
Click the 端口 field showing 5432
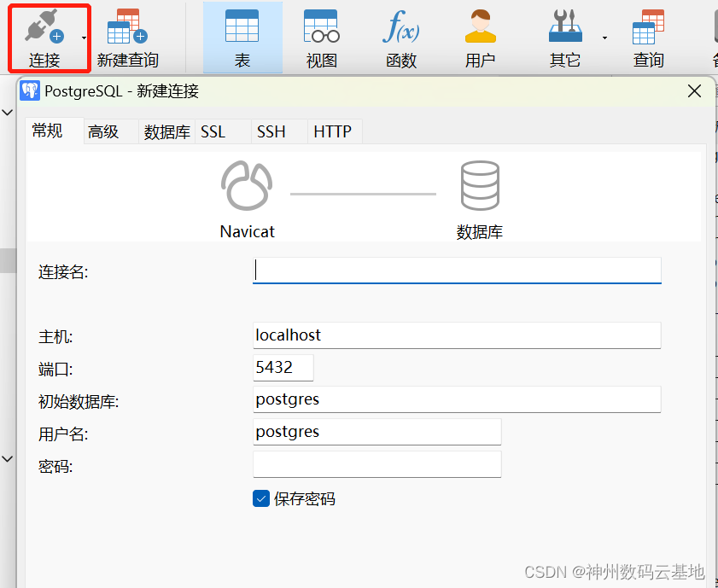(x=283, y=367)
